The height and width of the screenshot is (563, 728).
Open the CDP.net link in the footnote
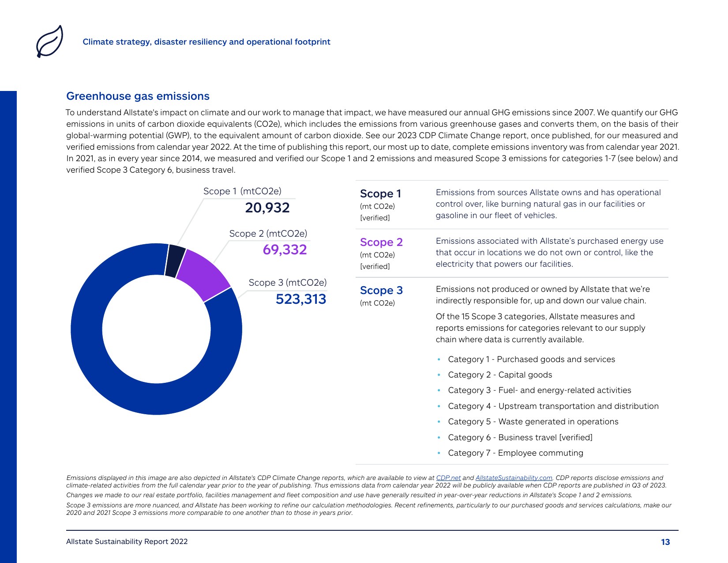448,478
